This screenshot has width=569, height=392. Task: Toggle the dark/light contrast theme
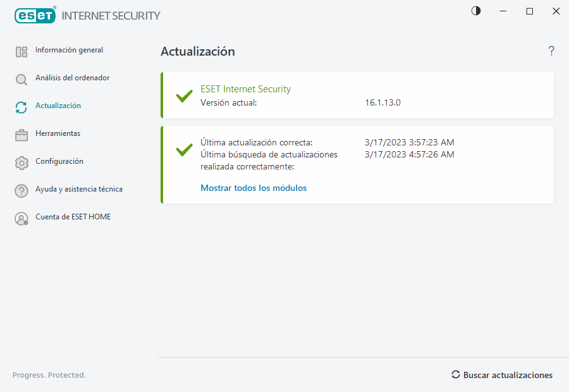click(x=476, y=11)
